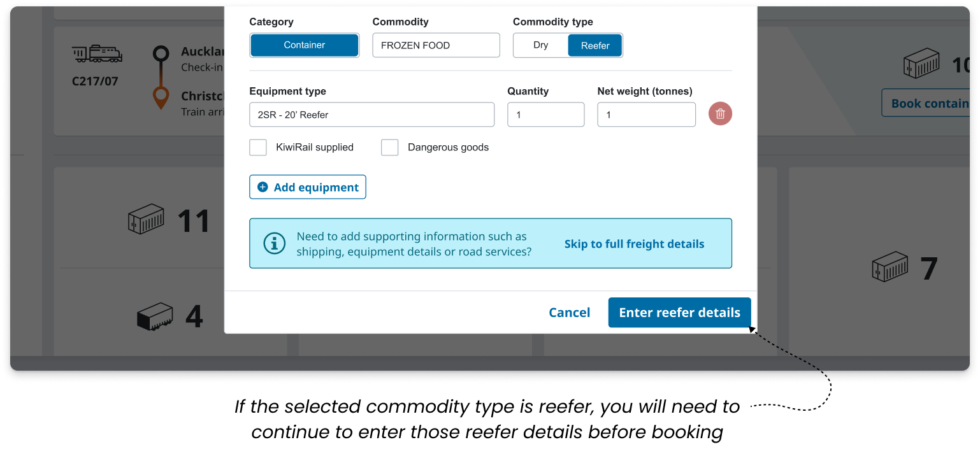Open the Equipment type dropdown
The height and width of the screenshot is (456, 980).
coord(371,115)
